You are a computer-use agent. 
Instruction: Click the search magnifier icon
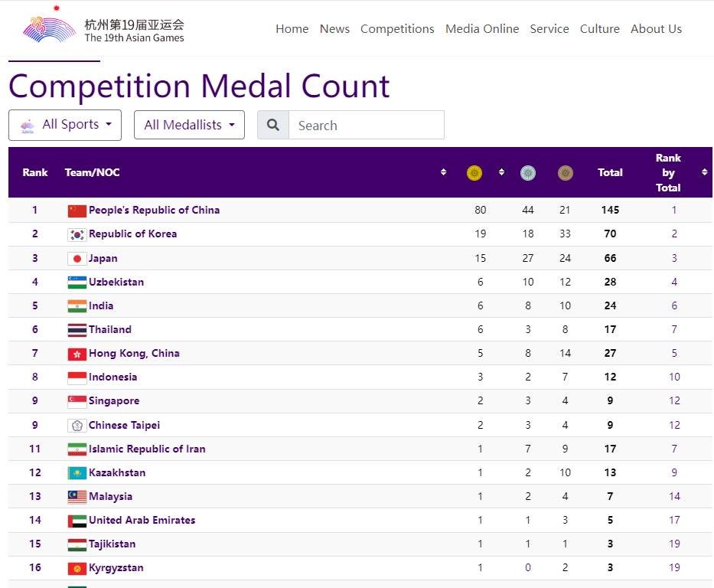pos(273,125)
